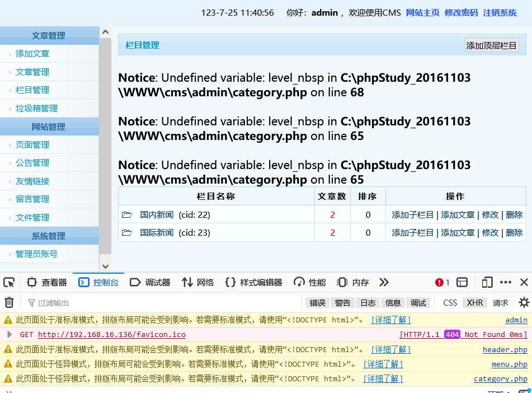Image resolution: width=532 pixels, height=393 pixels.
Task: Click folder icon beside 国内新闻
Action: pyautogui.click(x=127, y=214)
